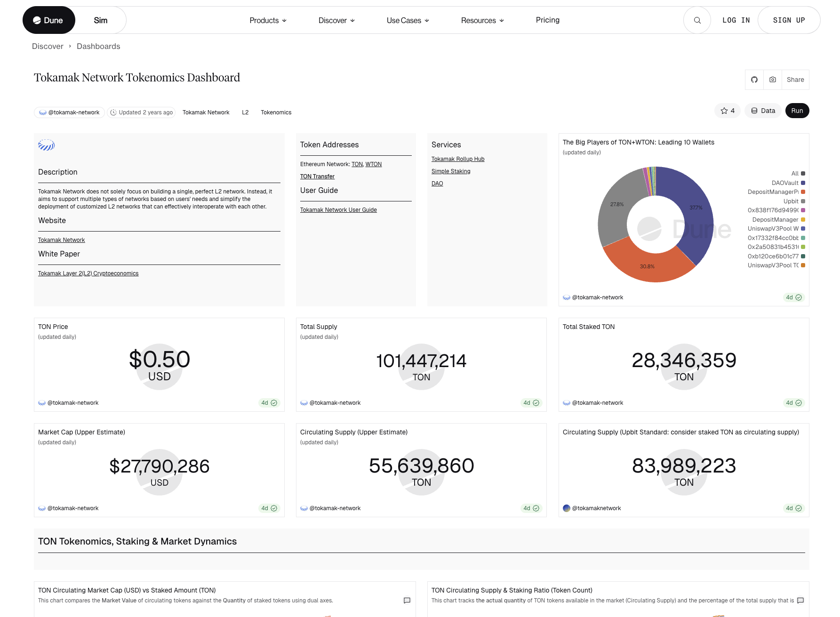Click the SIGN UP button

789,20
